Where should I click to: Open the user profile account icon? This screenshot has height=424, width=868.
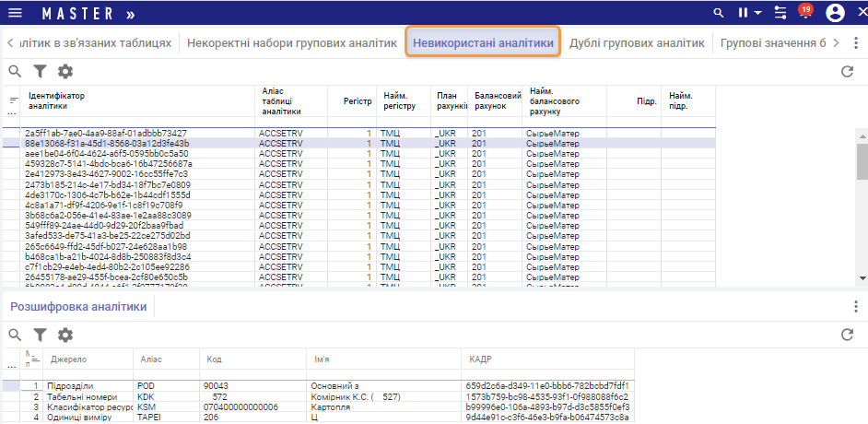[x=836, y=13]
